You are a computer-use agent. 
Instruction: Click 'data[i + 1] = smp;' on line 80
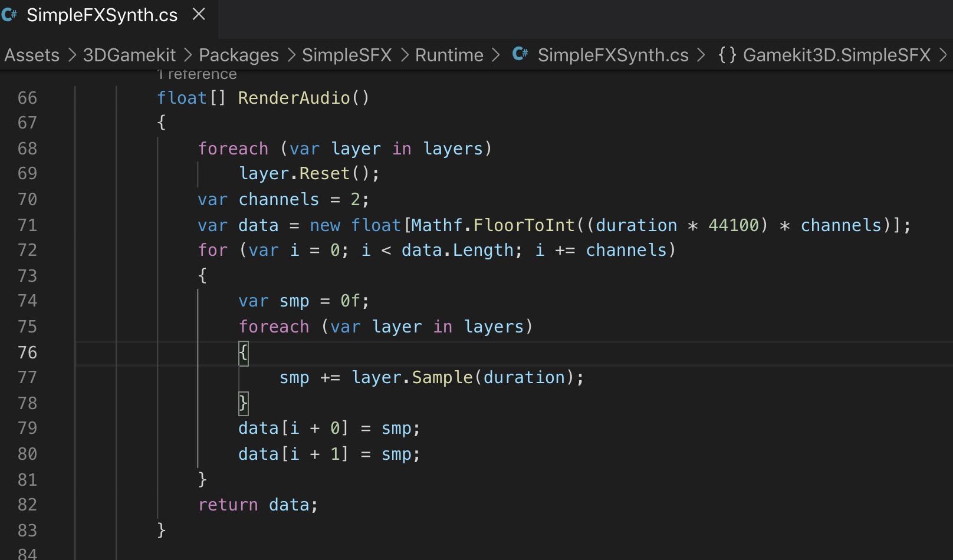pos(329,454)
